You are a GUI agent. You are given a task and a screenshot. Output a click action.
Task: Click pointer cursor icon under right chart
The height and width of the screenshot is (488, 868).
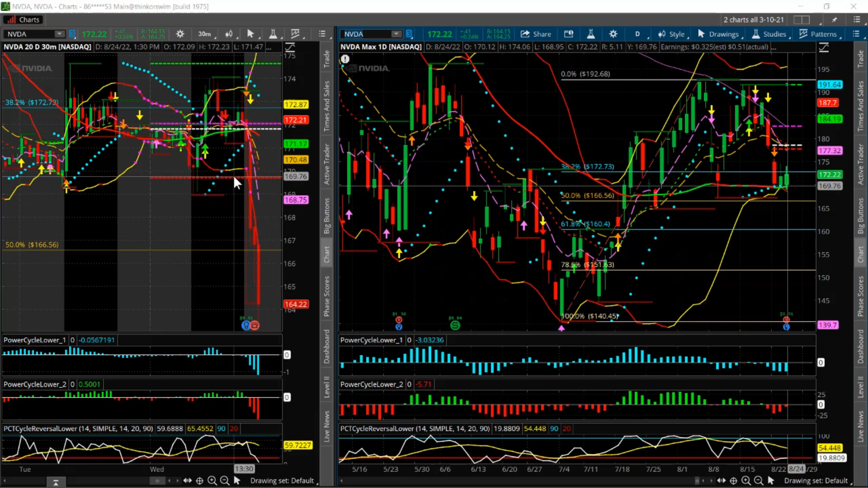[x=771, y=481]
